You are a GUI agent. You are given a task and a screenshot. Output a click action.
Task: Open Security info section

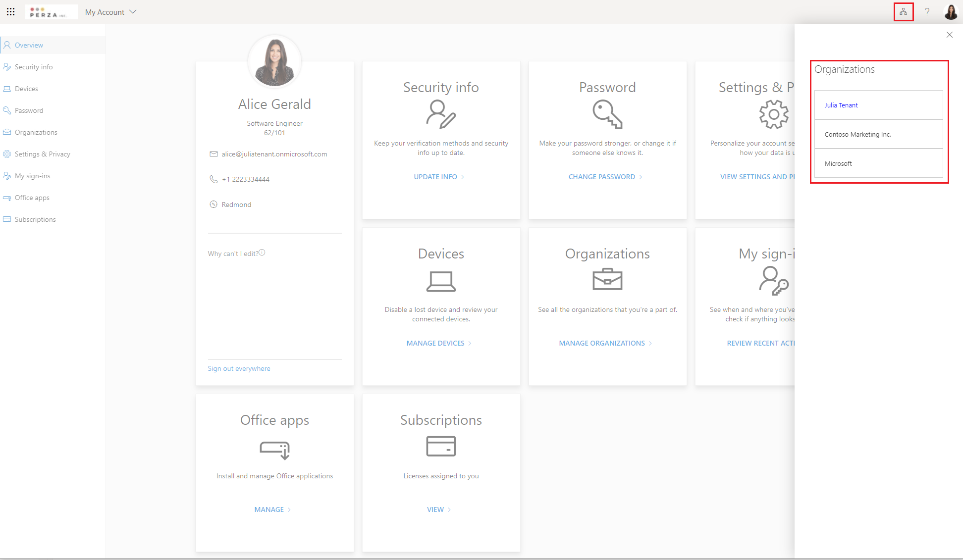(33, 67)
